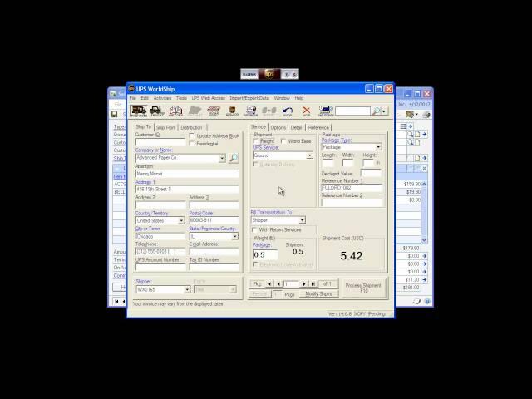Click the End of Day monitor toolbar icon

325,111
